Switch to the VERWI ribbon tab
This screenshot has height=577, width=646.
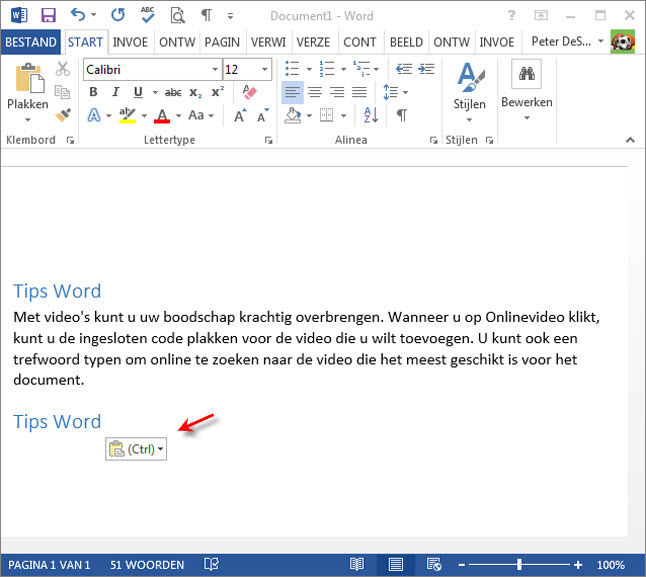(x=268, y=42)
